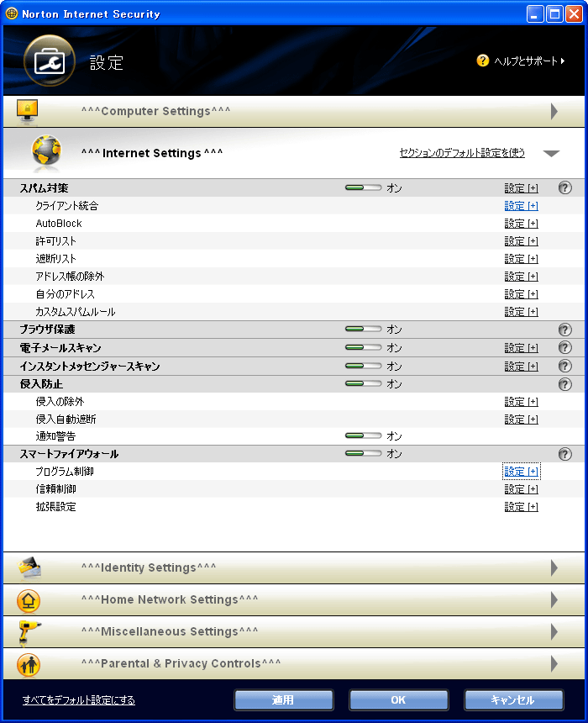This screenshot has height=723, width=588.
Task: Click the Miscellaneous Settings drill icon
Action: [29, 632]
